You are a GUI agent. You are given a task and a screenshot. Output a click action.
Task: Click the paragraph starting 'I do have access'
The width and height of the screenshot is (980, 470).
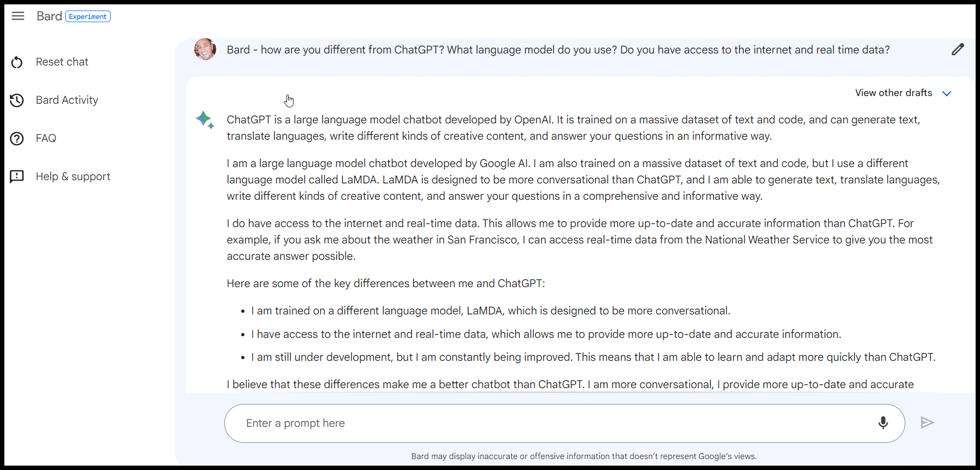coord(579,240)
